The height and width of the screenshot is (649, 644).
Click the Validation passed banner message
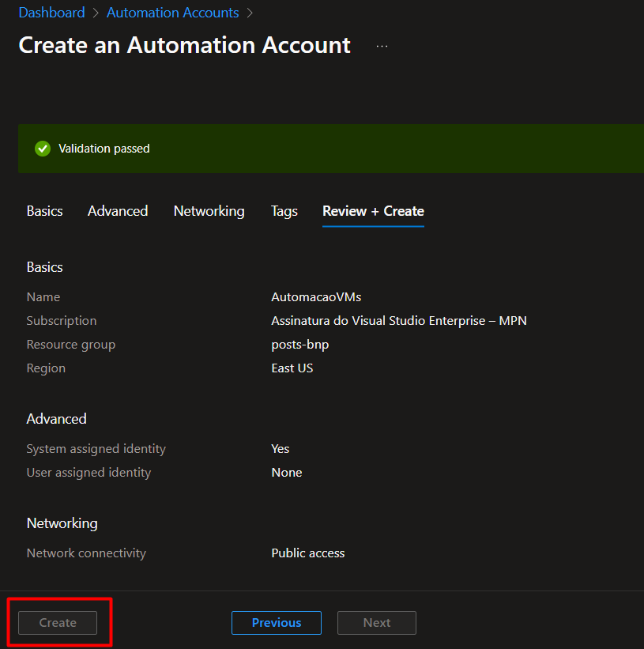pos(104,149)
